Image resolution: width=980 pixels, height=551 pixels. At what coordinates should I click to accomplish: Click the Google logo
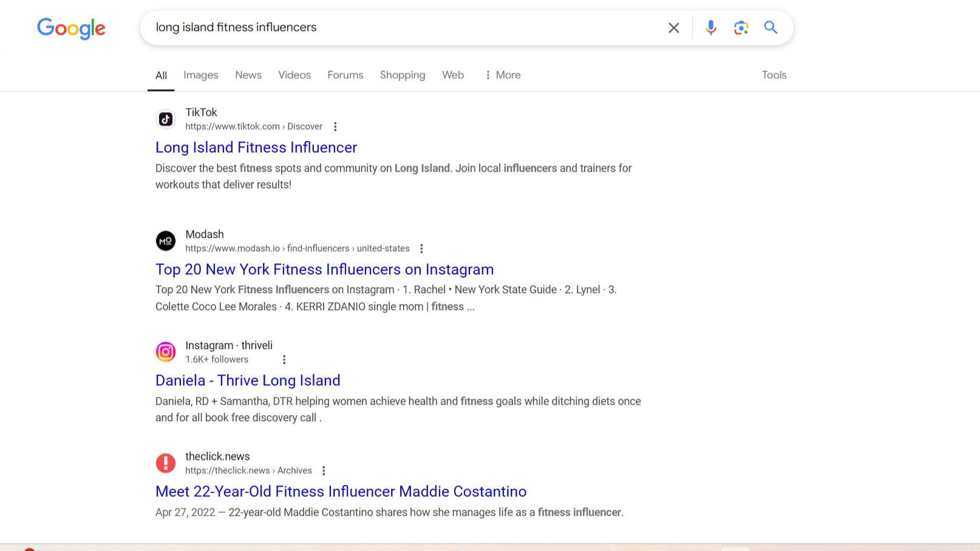(x=71, y=28)
